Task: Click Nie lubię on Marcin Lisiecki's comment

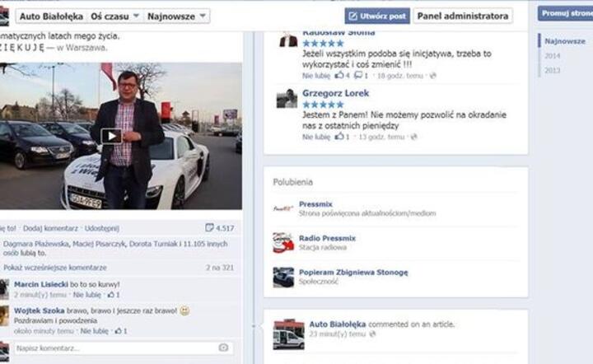Action: 87,295
